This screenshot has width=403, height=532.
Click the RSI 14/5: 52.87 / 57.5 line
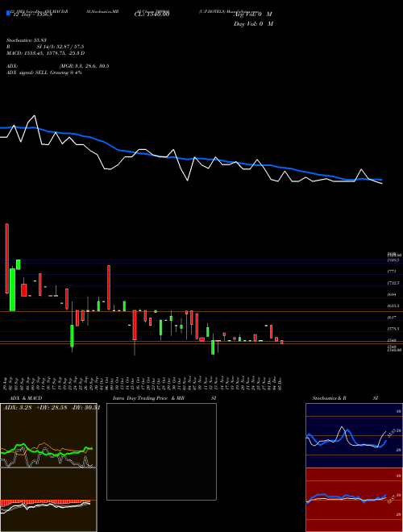pyautogui.click(x=45, y=47)
